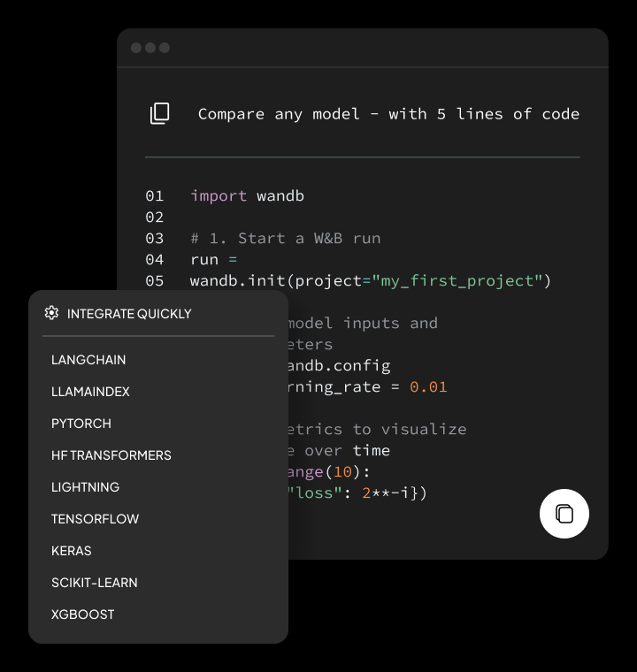The image size is (637, 672).
Task: Click line number 02
Action: tap(155, 218)
